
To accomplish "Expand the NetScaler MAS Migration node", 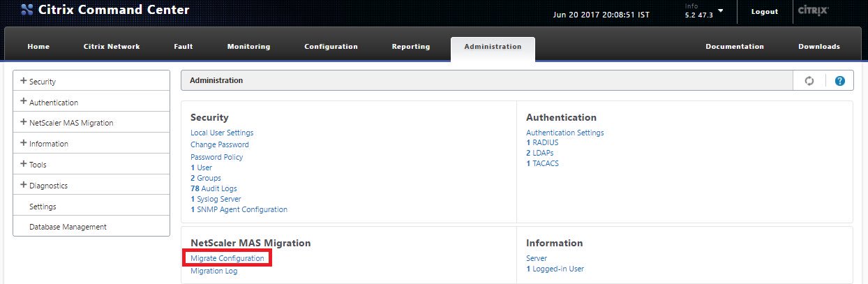I will coord(24,122).
